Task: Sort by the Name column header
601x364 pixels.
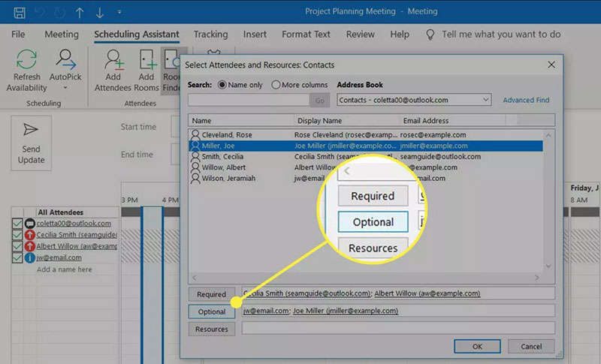Action: (241, 121)
